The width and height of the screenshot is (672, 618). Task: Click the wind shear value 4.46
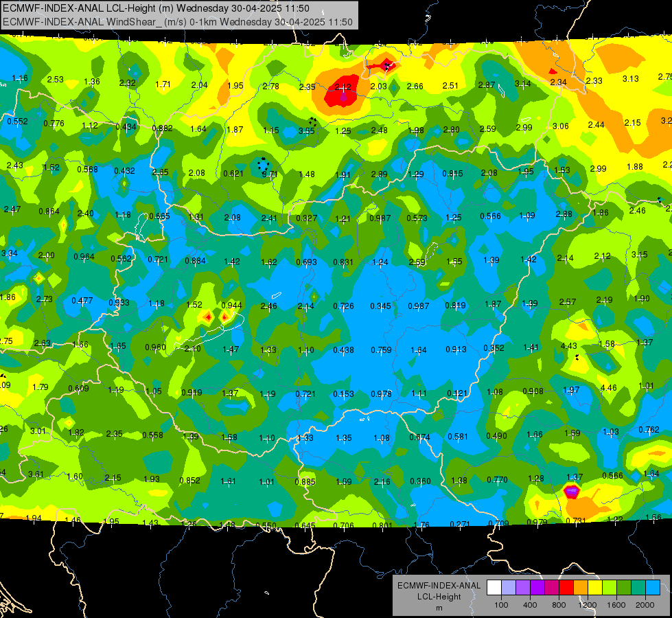tap(609, 388)
